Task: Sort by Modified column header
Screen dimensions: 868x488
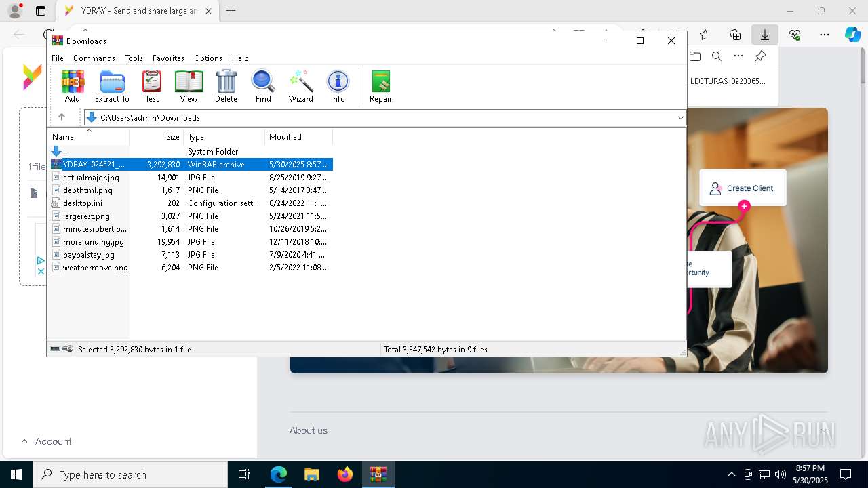Action: click(x=298, y=137)
